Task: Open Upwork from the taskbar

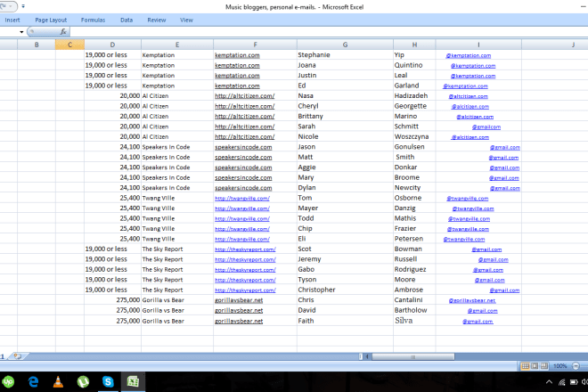Action: [x=8, y=382]
